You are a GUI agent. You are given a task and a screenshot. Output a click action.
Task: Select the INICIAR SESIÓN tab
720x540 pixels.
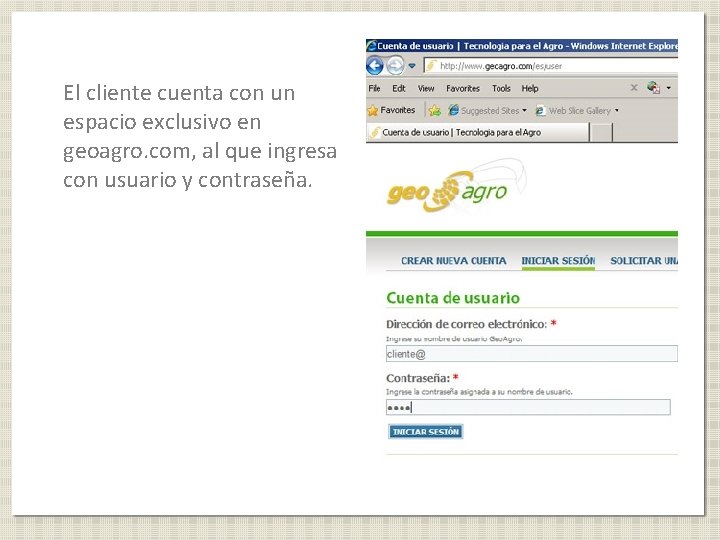(558, 261)
